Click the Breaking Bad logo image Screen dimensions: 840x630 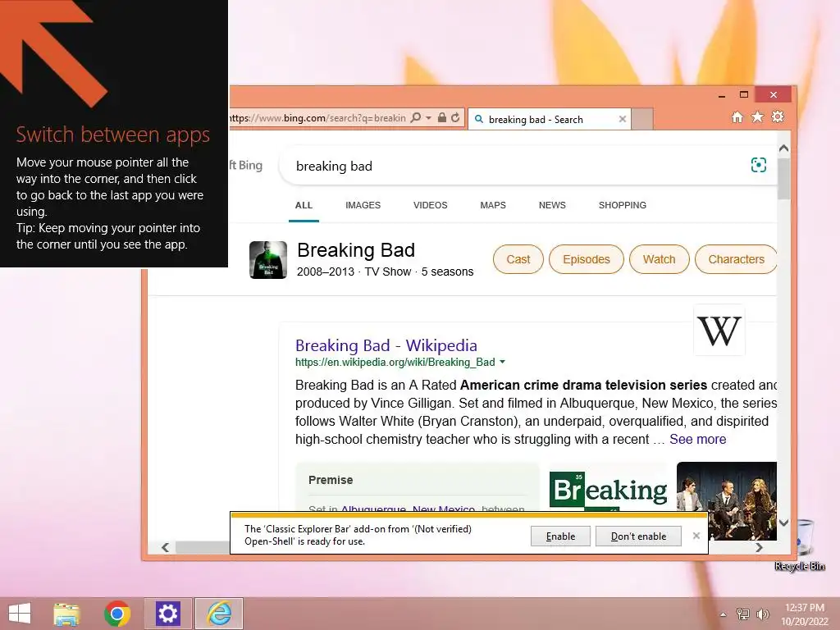(608, 489)
